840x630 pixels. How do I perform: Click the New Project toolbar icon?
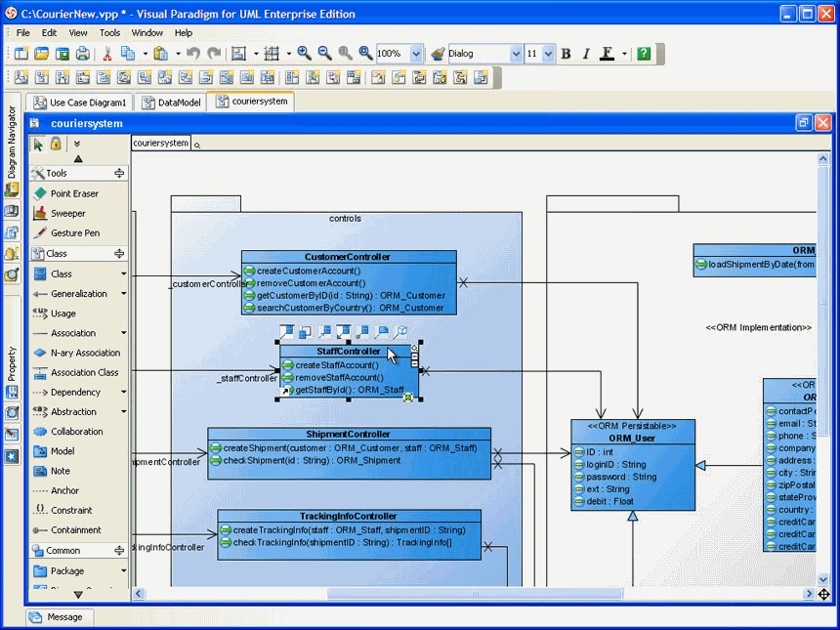[21, 53]
